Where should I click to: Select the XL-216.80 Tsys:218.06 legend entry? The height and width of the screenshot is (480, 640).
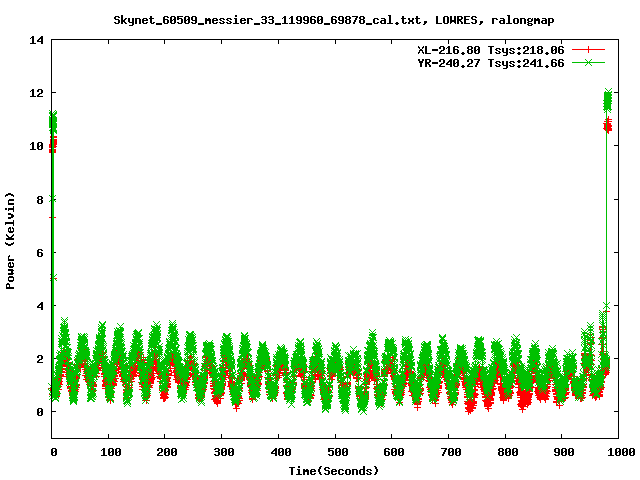491,50
